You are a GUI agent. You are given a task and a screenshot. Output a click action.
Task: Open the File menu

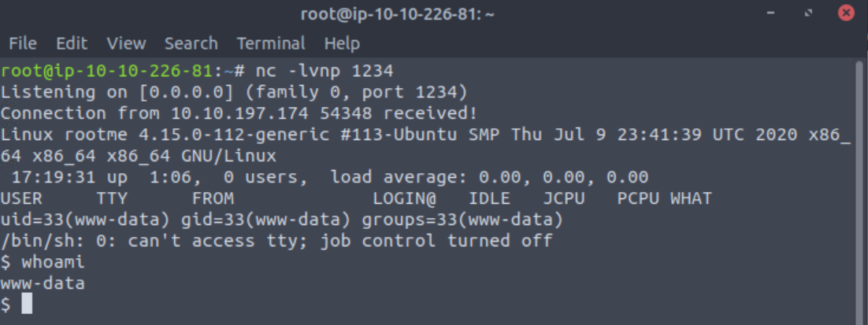[x=22, y=43]
